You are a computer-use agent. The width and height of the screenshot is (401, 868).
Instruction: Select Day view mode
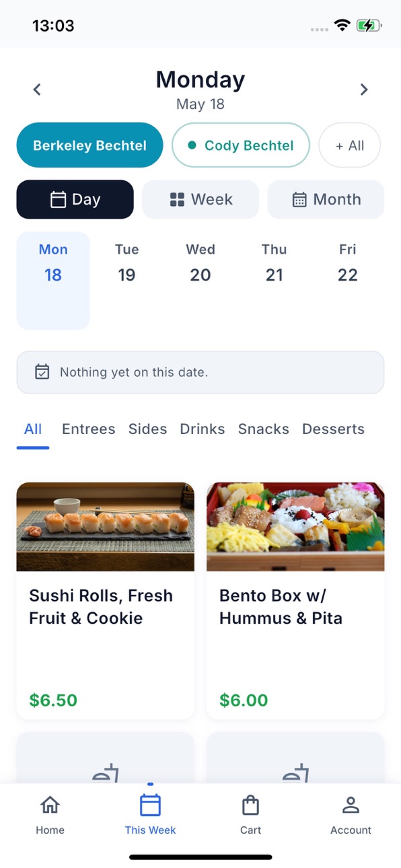[x=75, y=199]
